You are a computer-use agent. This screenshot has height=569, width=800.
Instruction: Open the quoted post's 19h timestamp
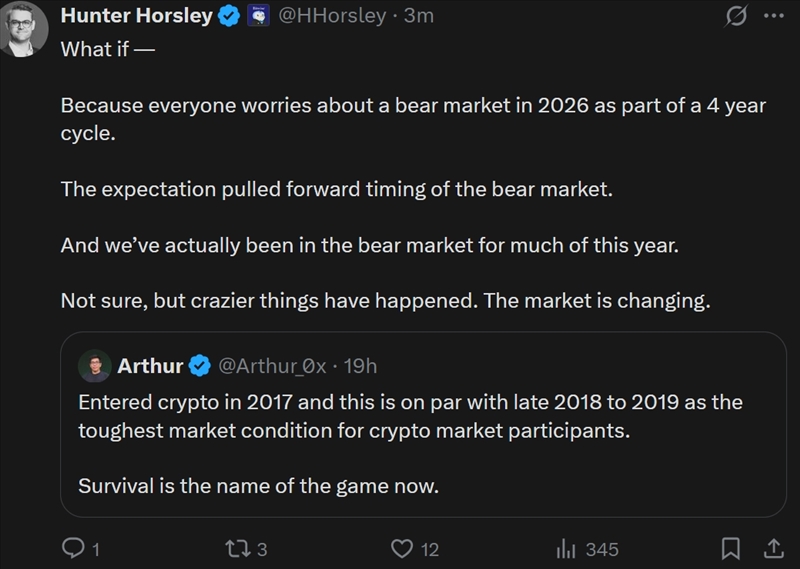pos(360,366)
